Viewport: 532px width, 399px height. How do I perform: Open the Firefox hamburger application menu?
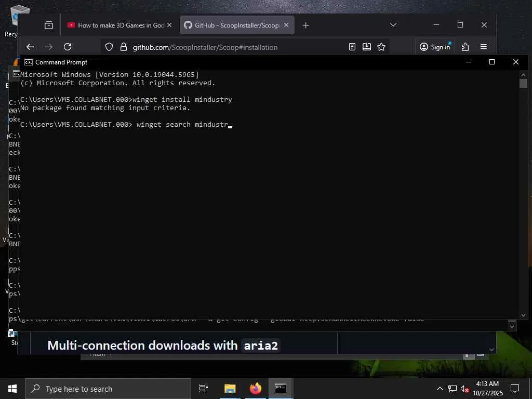point(484,47)
